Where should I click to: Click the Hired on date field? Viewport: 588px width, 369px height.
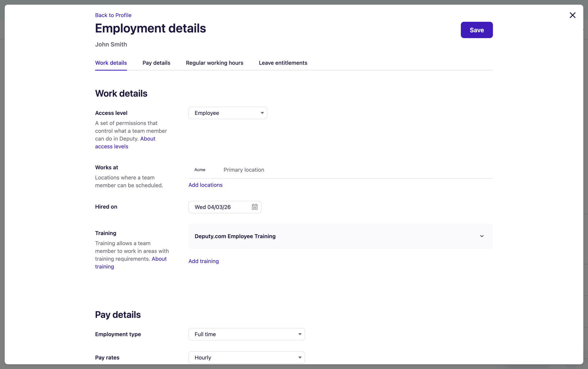coord(225,207)
